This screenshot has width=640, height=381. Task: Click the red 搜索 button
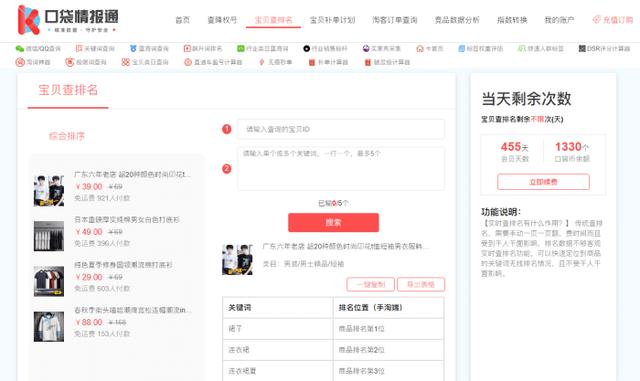(333, 223)
